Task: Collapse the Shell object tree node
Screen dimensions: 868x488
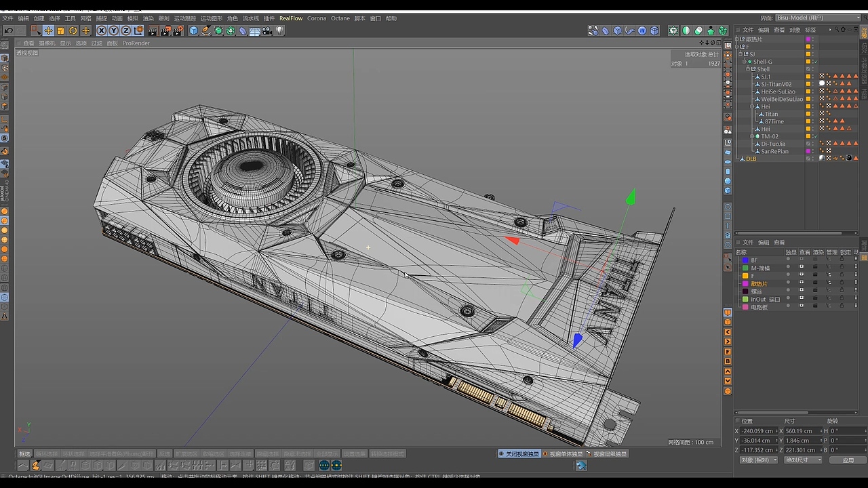Action: click(x=748, y=69)
